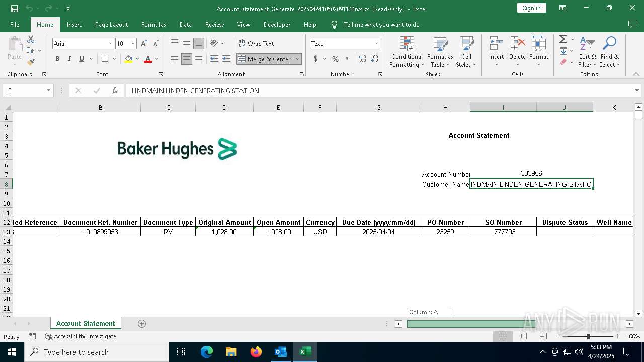Click the Sign in button
Image resolution: width=644 pixels, height=362 pixels.
point(531,8)
